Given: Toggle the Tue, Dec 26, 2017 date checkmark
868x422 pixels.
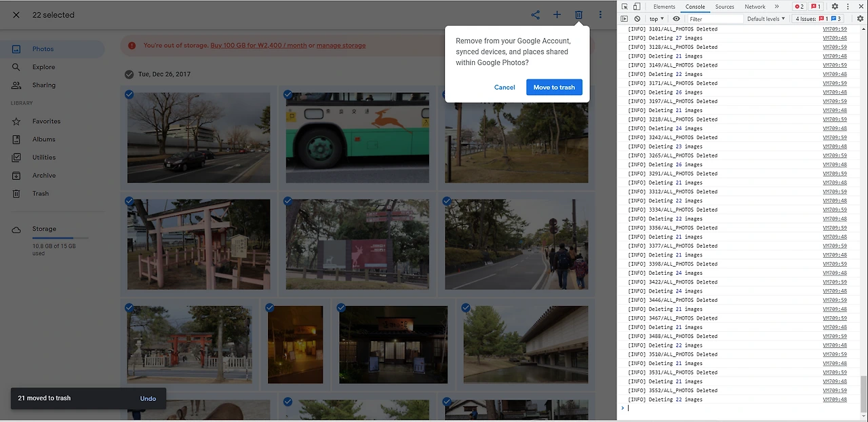Looking at the screenshot, I should tap(129, 74).
